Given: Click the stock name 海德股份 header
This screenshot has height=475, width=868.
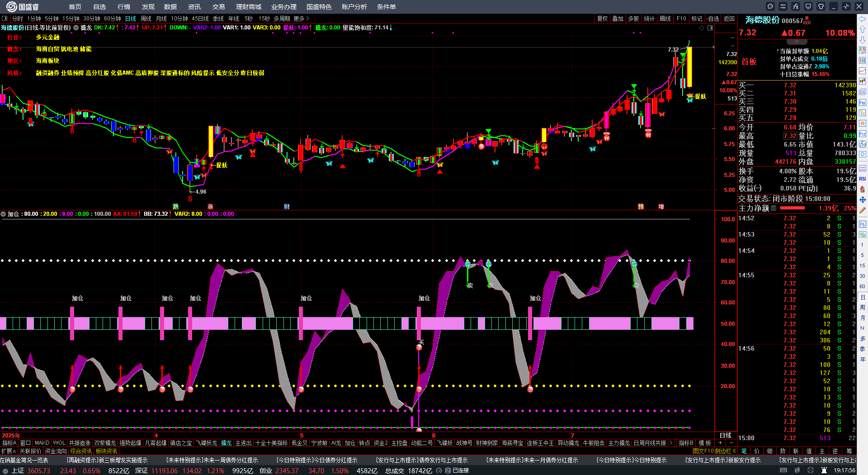Looking at the screenshot, I should pos(763,20).
